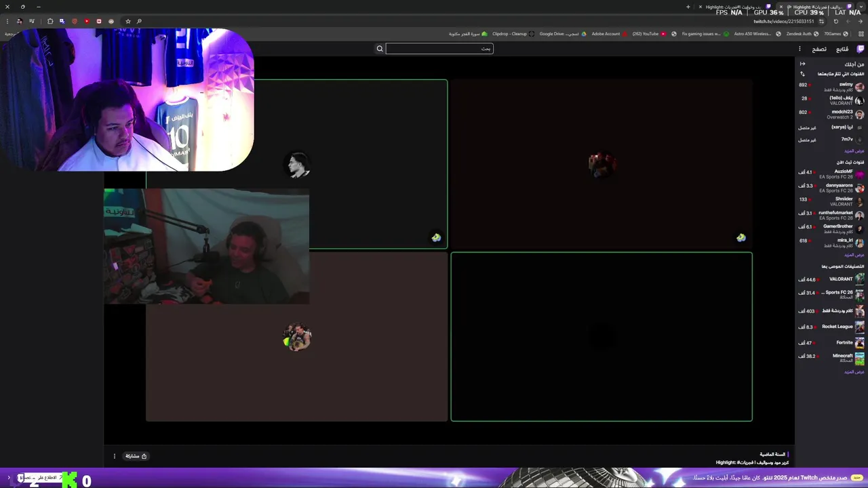Open 7m7v offline channel

coord(831,140)
